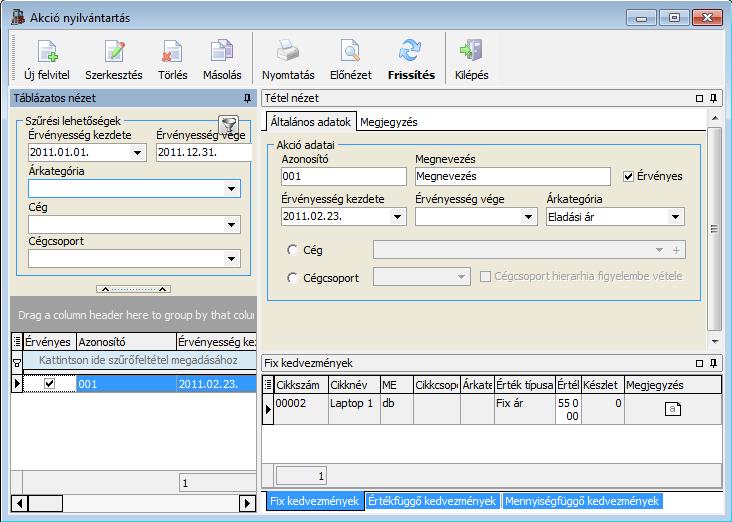This screenshot has height=522, width=732.
Task: Click Tétel nézet vertical scrollbar down arrow
Action: 715,341
